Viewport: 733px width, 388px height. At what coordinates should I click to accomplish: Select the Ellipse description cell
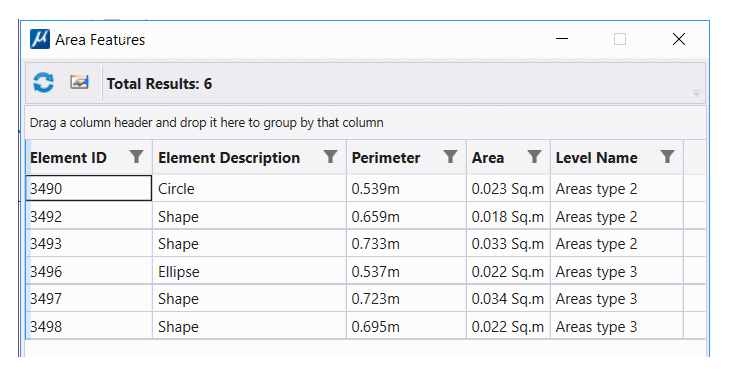249,272
